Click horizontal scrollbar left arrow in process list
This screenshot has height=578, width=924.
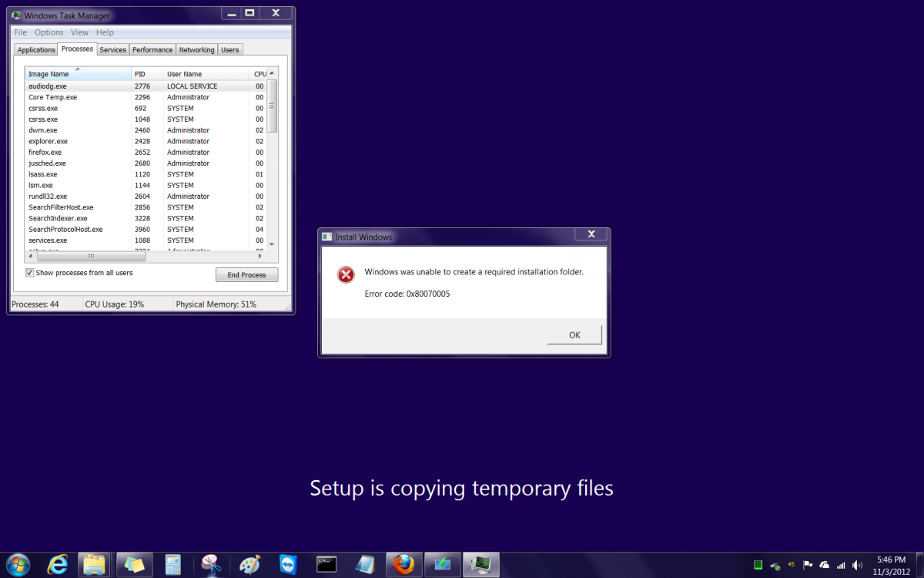32,256
